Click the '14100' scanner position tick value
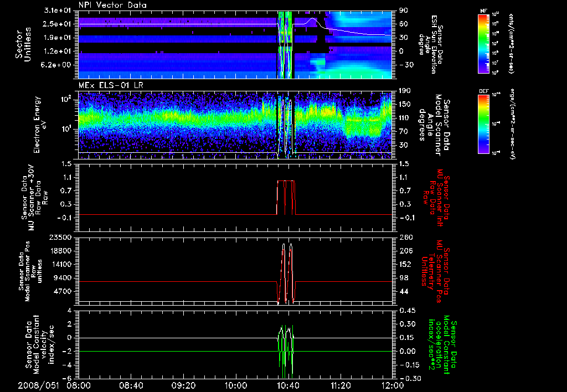This screenshot has height=392, width=567. coord(60,264)
